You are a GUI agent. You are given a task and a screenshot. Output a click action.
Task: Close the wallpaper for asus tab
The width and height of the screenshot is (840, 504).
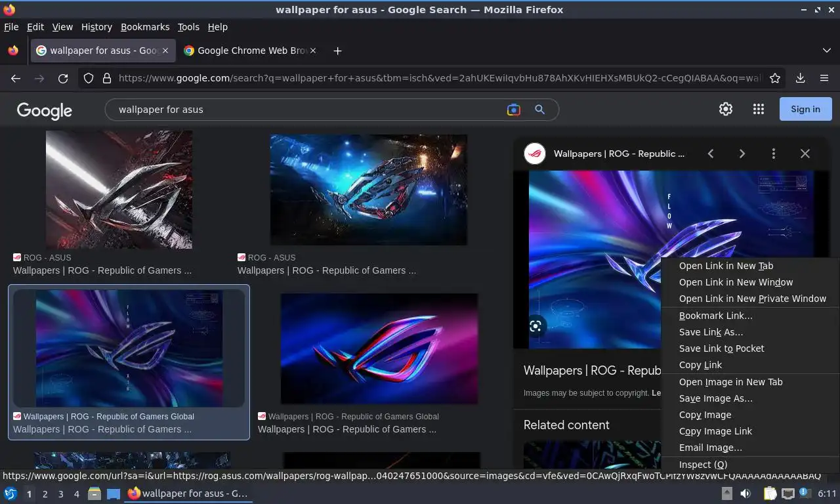165,51
